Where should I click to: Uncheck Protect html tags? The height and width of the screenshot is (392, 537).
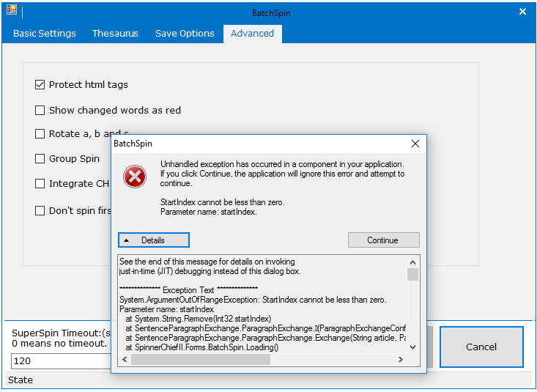pos(40,85)
